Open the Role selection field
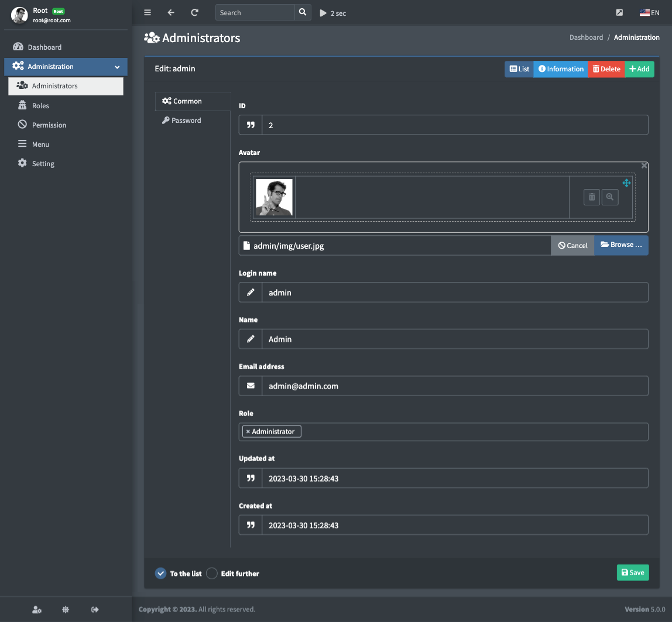Screen dimensions: 672x622 (x=468, y=432)
